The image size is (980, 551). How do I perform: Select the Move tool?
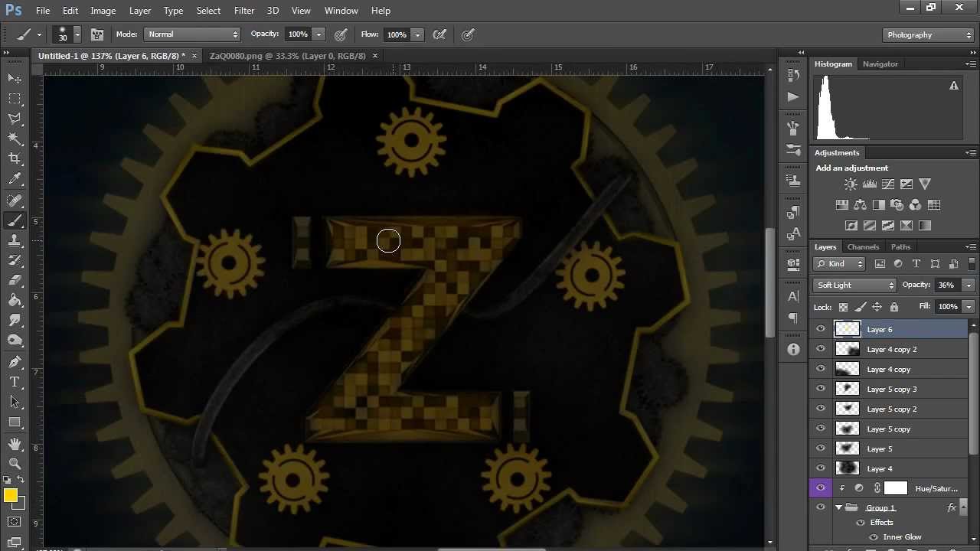15,79
